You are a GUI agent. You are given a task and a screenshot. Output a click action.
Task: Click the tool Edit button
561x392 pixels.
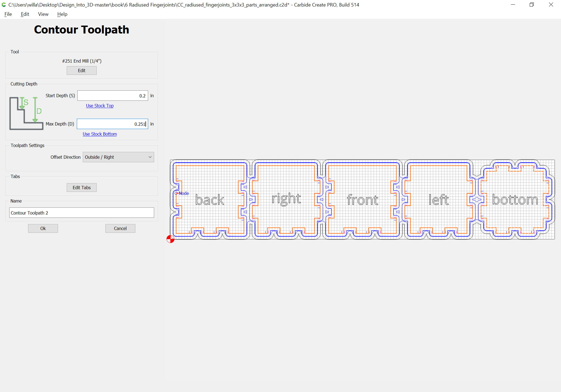pos(82,71)
